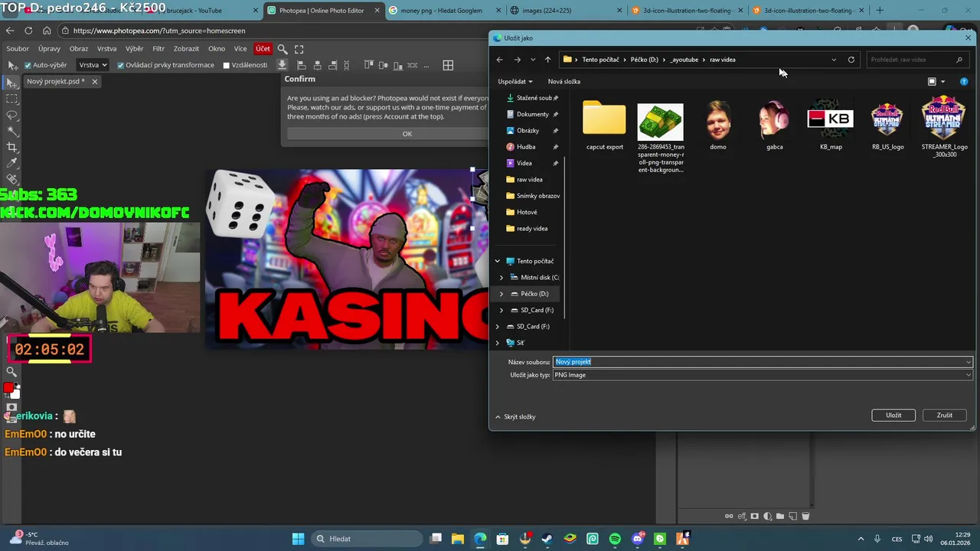Select the Crop tool
Screen dimensions: 980x551
pos(11,147)
